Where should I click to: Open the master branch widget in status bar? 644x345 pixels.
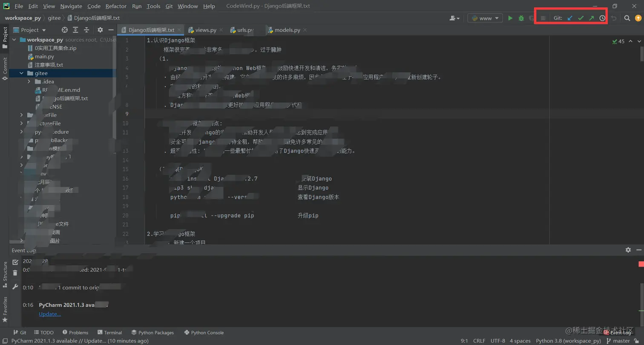618,341
